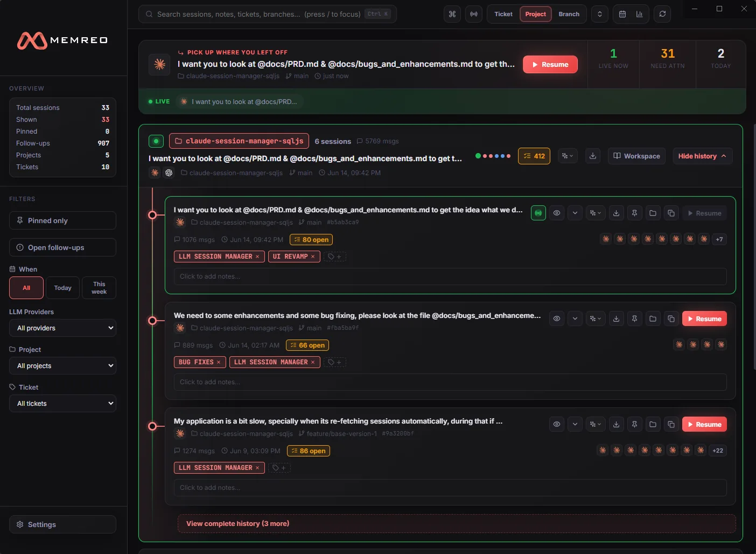The height and width of the screenshot is (554, 756).
Task: Download the 'My application is a bit slow' session
Action: [617, 424]
